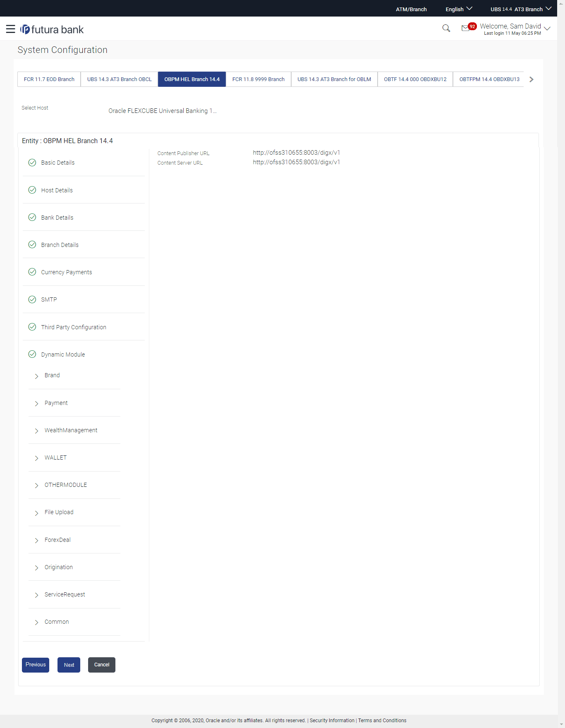Click the Content Server URL value
The image size is (565, 728).
pos(297,162)
